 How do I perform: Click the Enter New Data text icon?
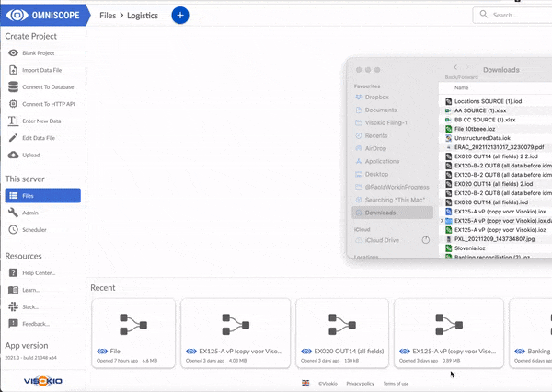pos(14,121)
